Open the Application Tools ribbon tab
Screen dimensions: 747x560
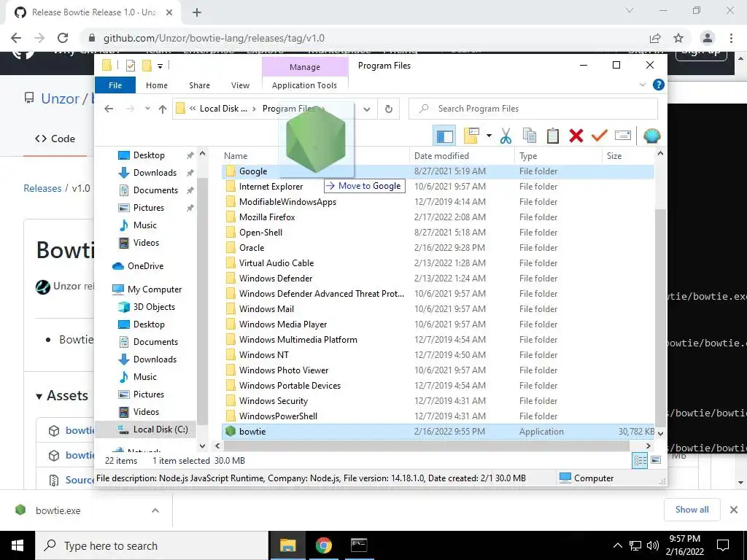(x=304, y=85)
